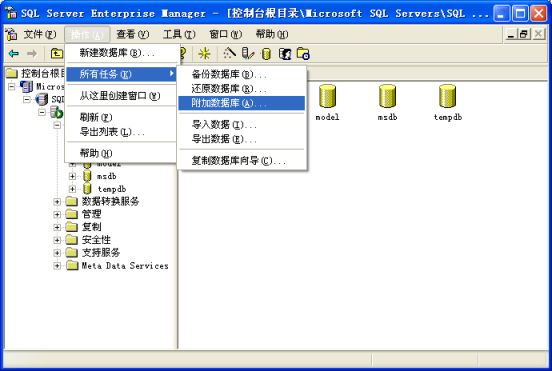Click the 管理 folder icon
This screenshot has width=552, height=371.
[72, 214]
